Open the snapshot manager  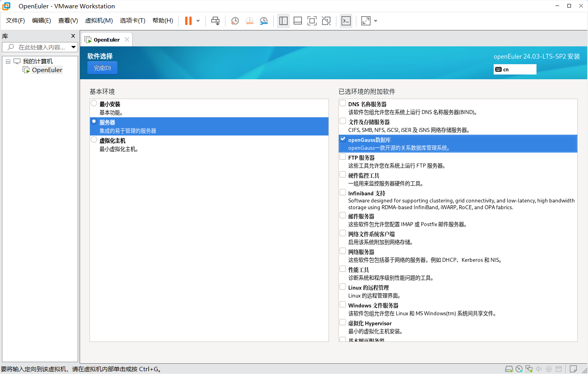point(263,21)
